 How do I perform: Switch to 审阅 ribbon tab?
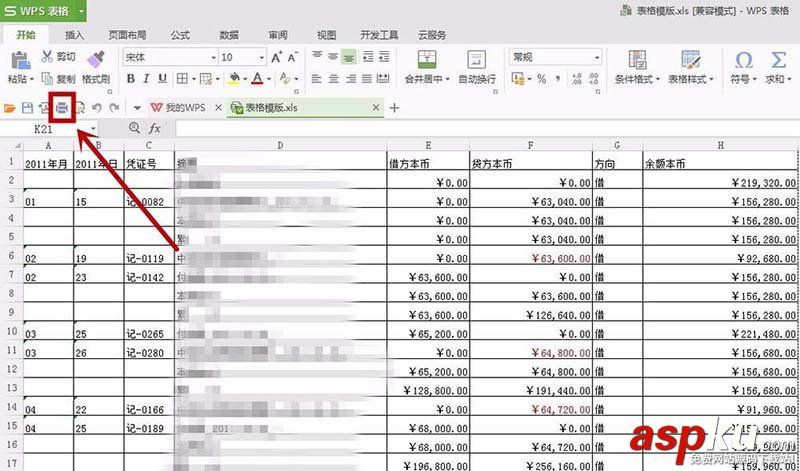point(278,35)
